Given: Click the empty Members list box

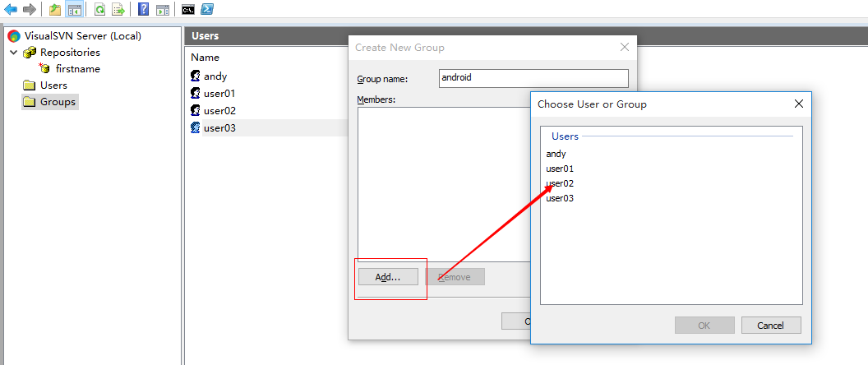Looking at the screenshot, I should pyautogui.click(x=444, y=184).
